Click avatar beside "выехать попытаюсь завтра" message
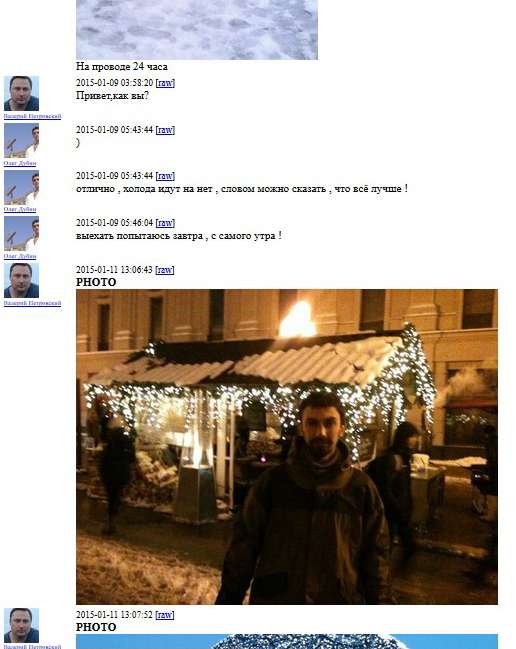Viewport: 516px width, 649px height. coord(22,234)
